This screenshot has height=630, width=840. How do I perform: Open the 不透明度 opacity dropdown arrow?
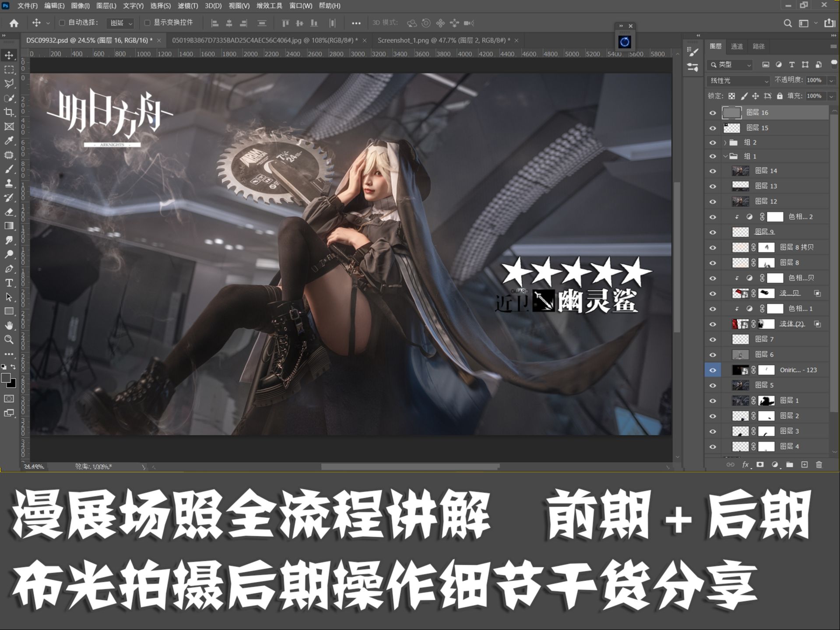[831, 81]
